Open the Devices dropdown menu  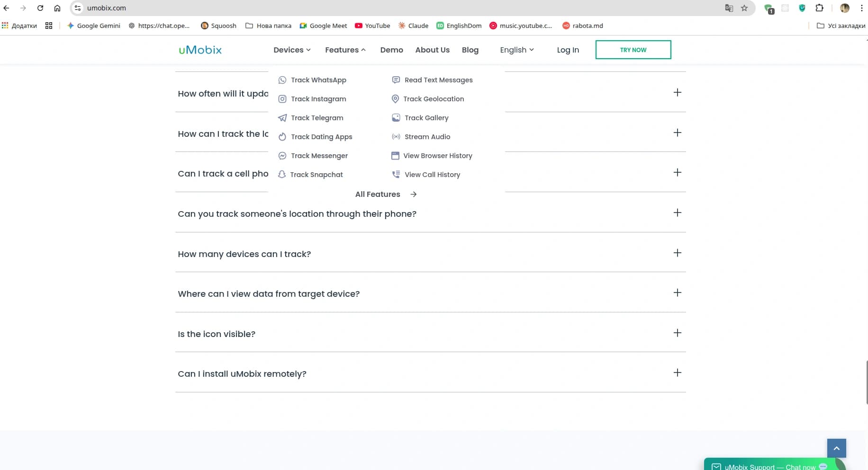[292, 50]
